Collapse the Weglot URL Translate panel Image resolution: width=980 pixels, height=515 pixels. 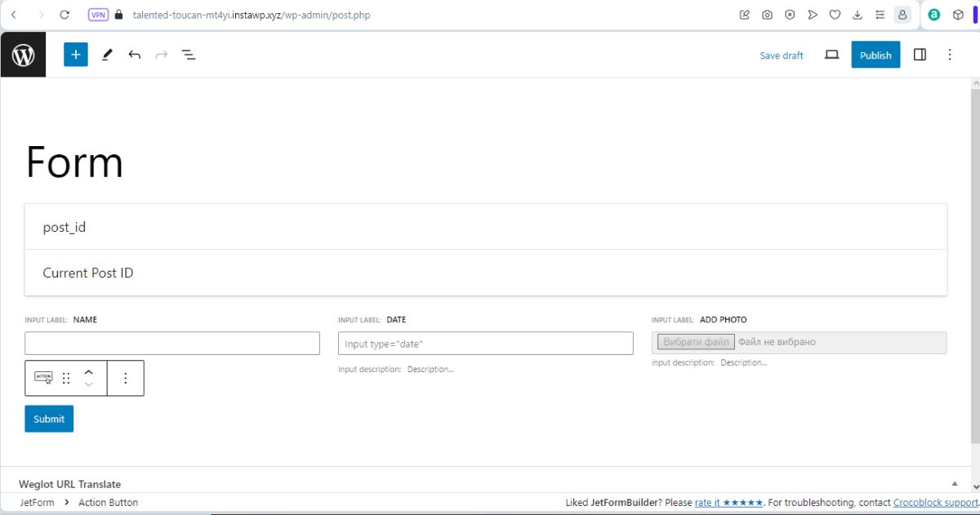point(955,483)
